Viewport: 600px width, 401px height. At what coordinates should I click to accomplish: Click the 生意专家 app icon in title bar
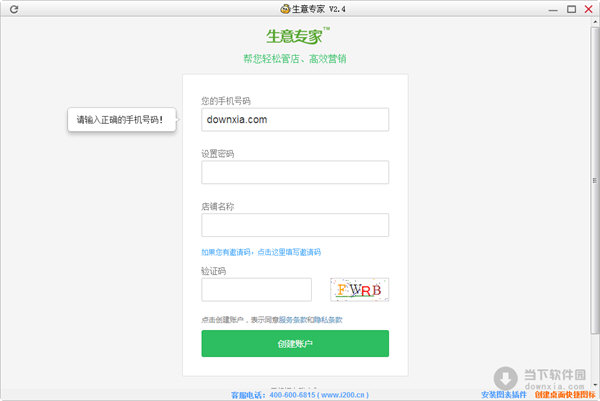point(285,9)
